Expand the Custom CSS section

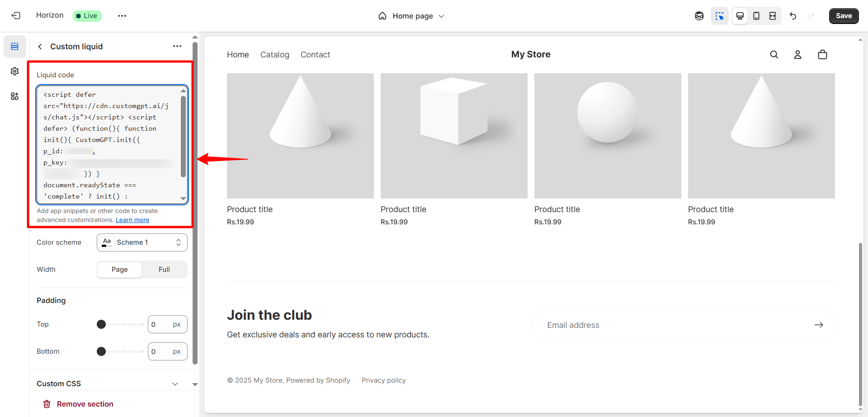(108, 384)
